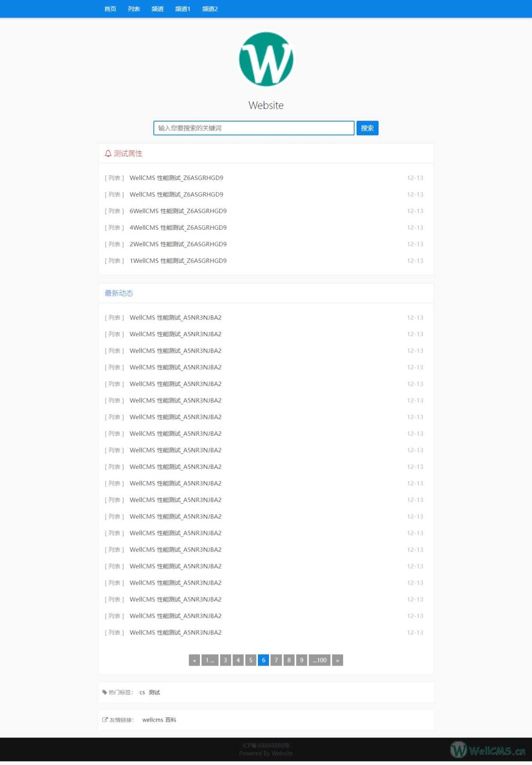Go to page 5 in pagination

(251, 660)
